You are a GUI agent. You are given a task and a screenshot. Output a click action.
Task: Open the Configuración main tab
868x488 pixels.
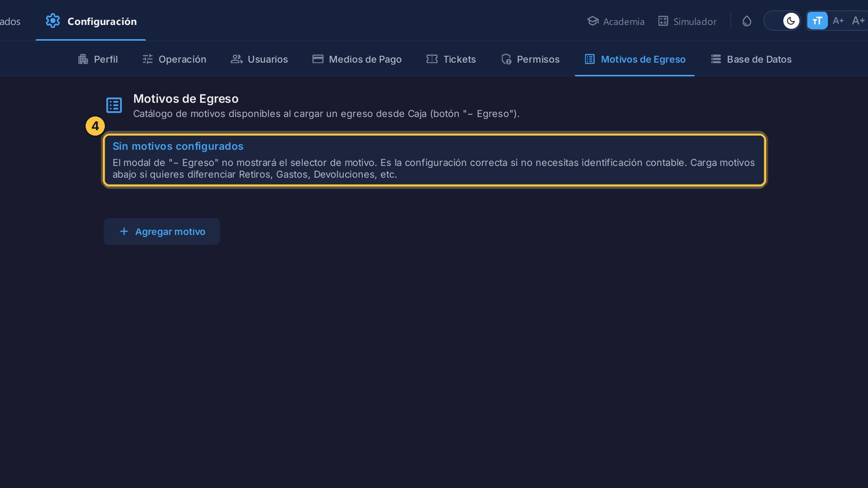91,21
